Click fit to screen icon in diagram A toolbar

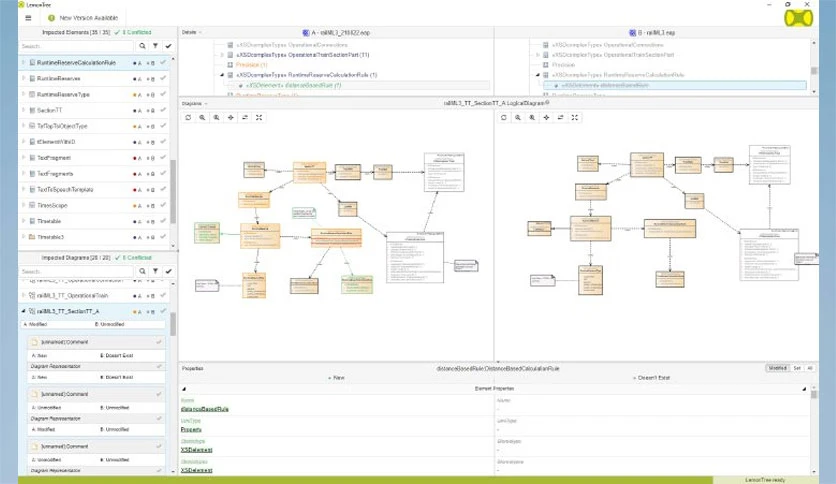(x=259, y=117)
